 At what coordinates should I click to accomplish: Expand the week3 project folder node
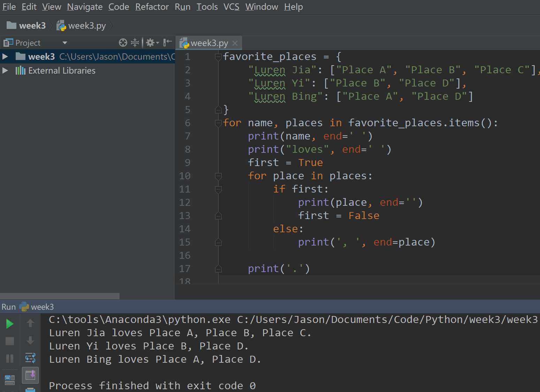(5, 56)
